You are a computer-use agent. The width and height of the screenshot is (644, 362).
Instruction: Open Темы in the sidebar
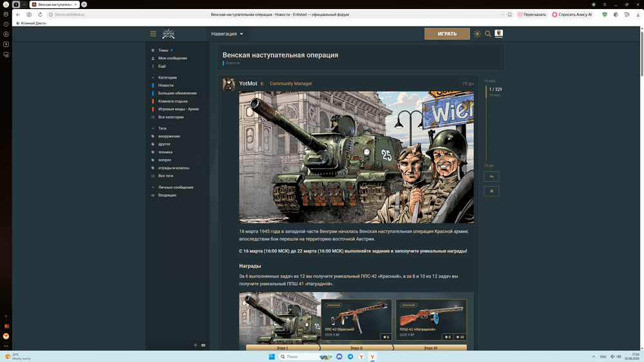click(163, 50)
